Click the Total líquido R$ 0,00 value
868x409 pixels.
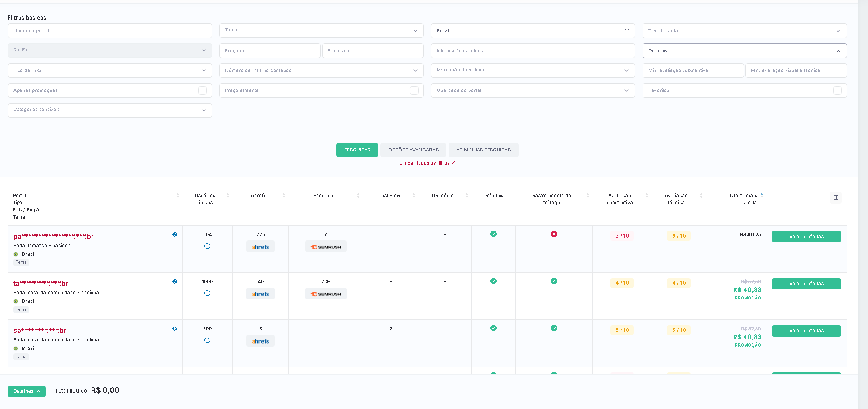click(x=105, y=390)
